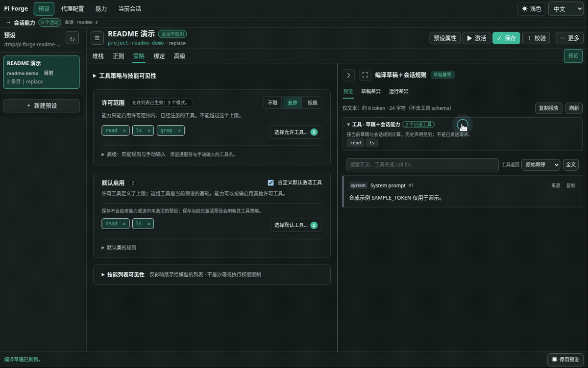Click the 激活 button
Screen dimensions: 588x368
tap(476, 38)
